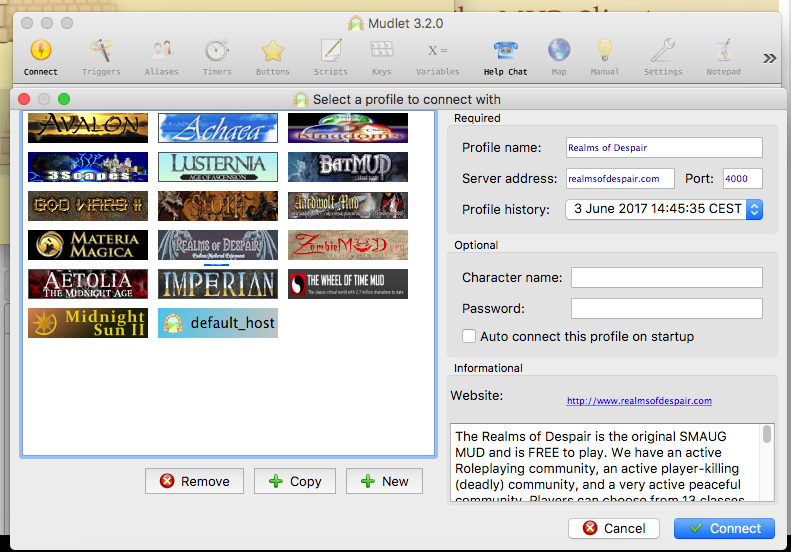Viewport: 791px width, 552px height.
Task: Click the Server address field
Action: point(620,179)
